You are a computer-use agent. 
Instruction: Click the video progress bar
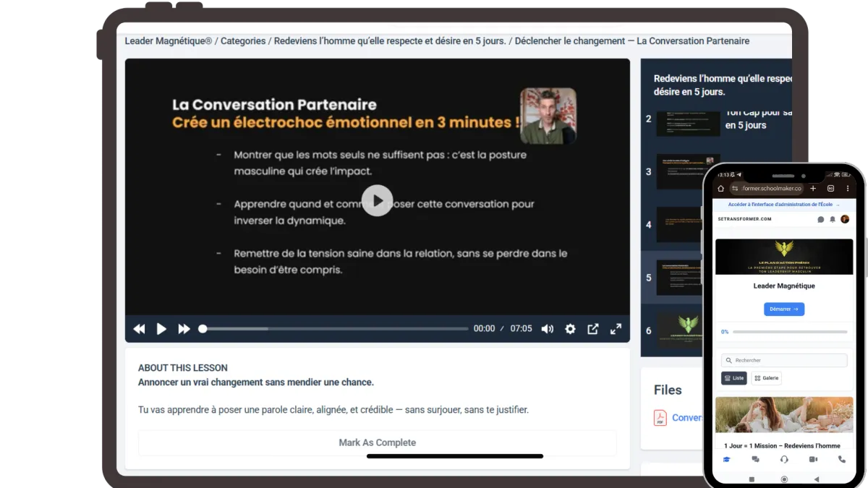tap(333, 329)
